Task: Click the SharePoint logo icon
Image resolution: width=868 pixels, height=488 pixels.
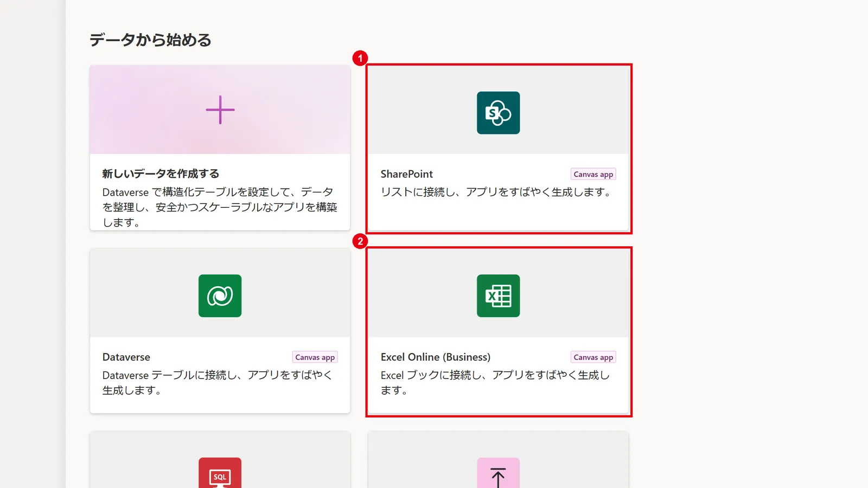Action: 498,113
